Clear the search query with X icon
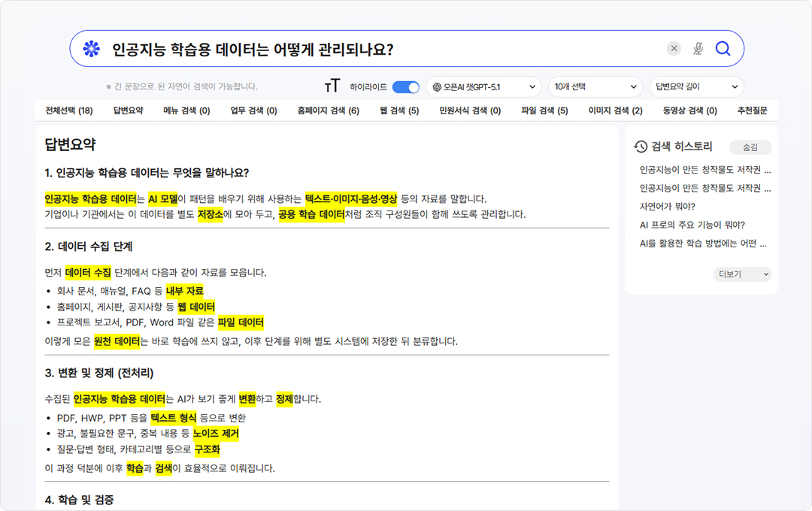812x511 pixels. (674, 49)
